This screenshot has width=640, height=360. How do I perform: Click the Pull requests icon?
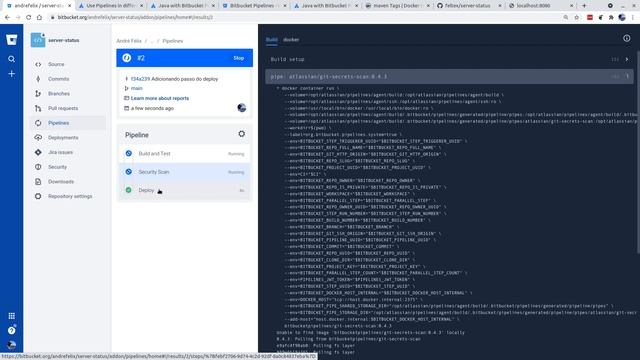coord(38,109)
